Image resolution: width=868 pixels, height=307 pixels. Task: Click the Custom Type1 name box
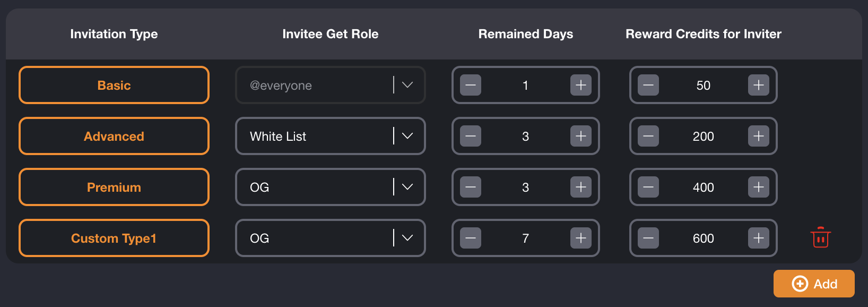114,238
